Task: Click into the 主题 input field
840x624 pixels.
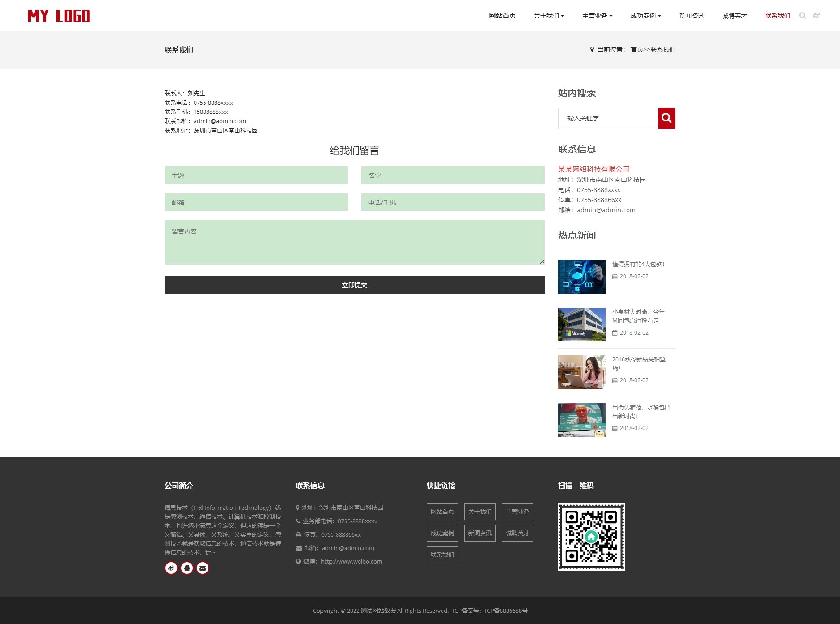Action: [256, 175]
